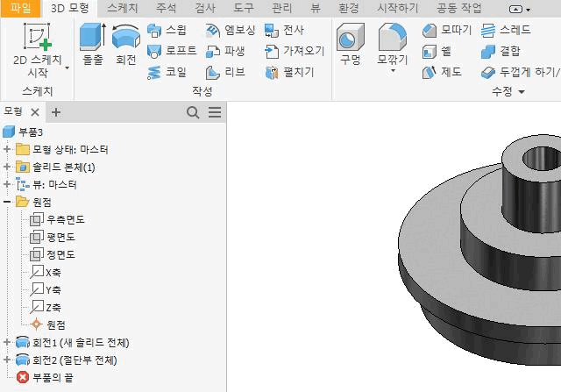Pick the 모따기 chamfer tool
This screenshot has width=561, height=392.
click(x=447, y=30)
